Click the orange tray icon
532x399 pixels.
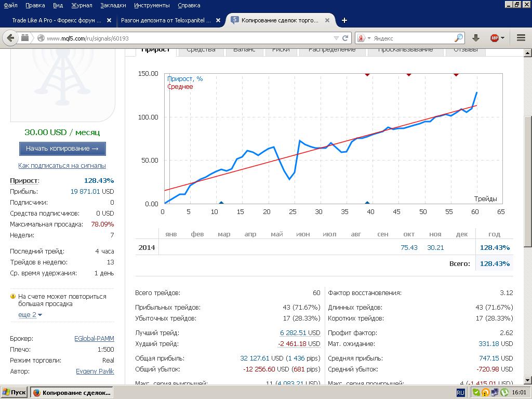coord(486,393)
